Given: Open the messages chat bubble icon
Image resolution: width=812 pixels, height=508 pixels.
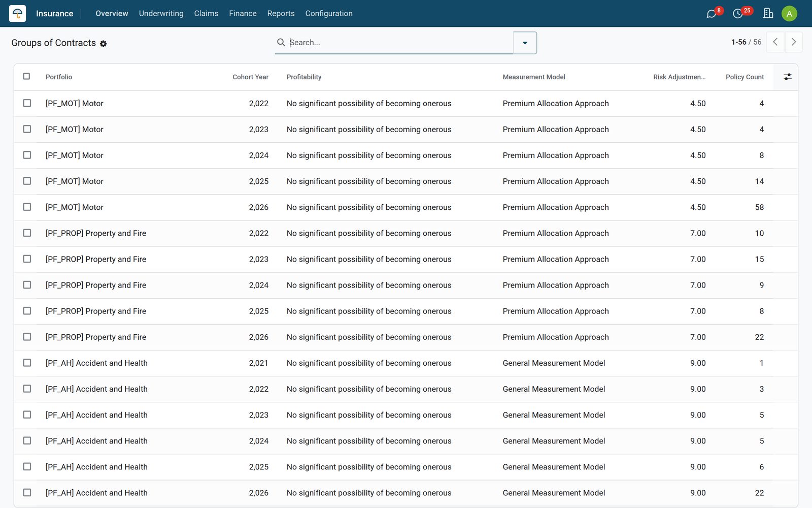Looking at the screenshot, I should click(712, 14).
